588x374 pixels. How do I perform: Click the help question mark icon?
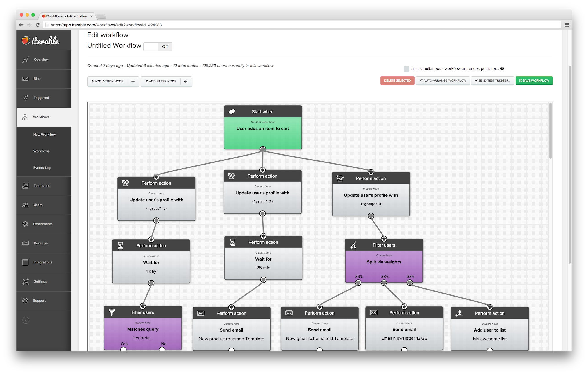[x=502, y=69]
